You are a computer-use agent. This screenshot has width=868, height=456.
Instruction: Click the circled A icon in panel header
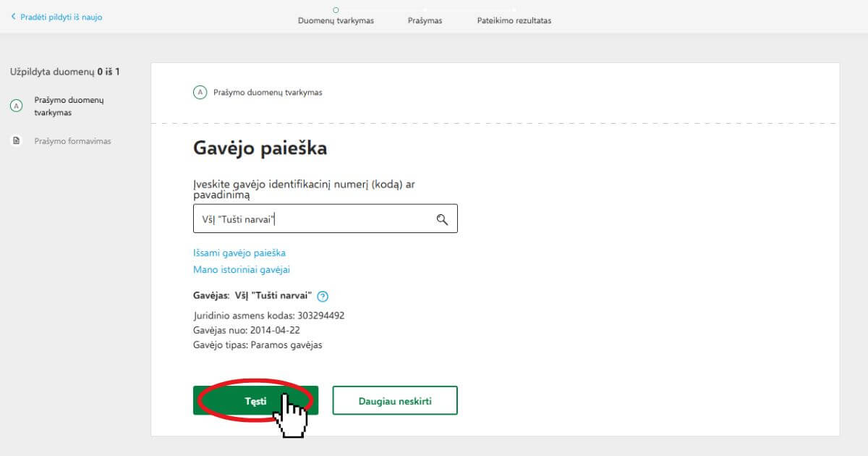click(x=200, y=93)
